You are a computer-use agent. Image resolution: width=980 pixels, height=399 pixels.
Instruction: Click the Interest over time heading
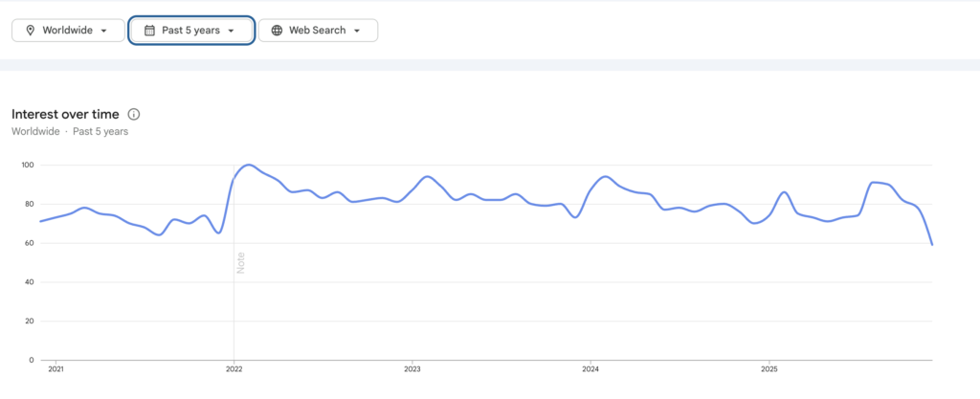pyautogui.click(x=65, y=114)
